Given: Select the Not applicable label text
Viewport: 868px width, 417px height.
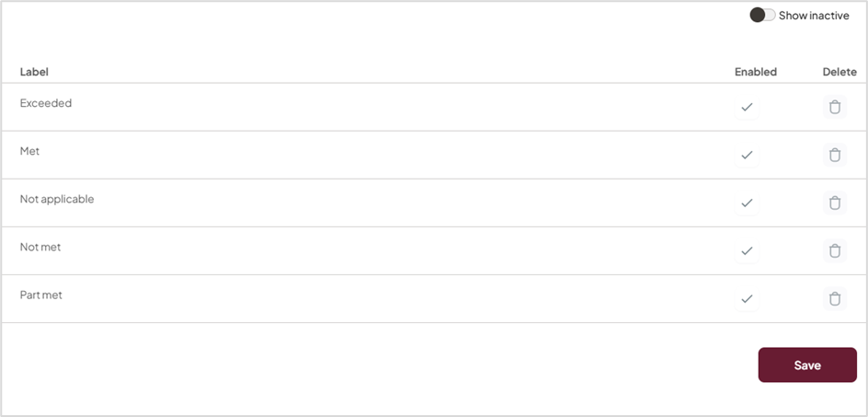Looking at the screenshot, I should 57,199.
